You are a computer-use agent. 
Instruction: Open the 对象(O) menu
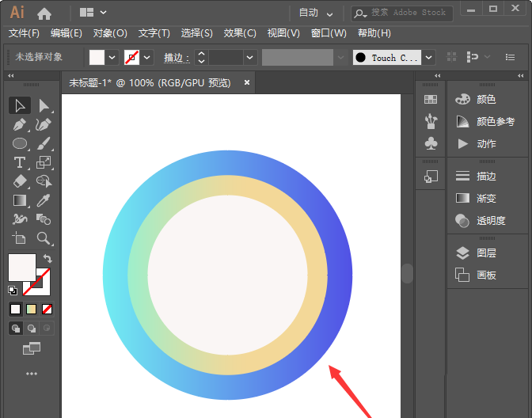(x=110, y=33)
